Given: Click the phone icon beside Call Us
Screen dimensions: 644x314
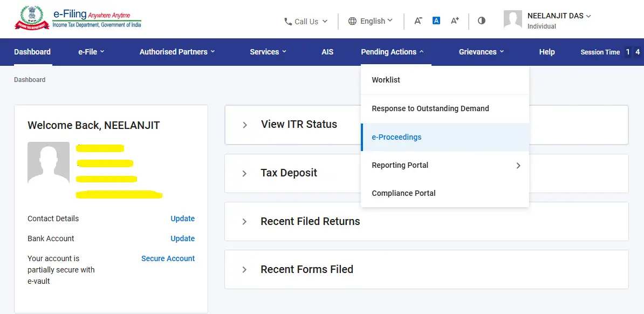Looking at the screenshot, I should (x=287, y=21).
